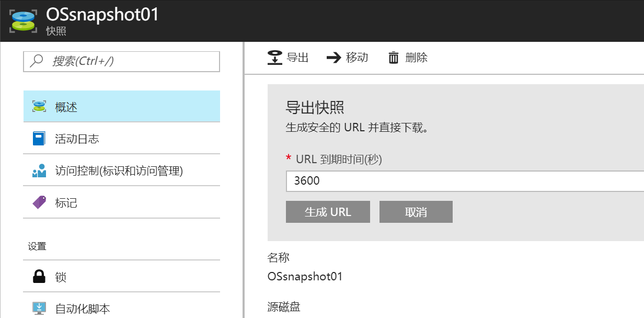The width and height of the screenshot is (644, 318).
Task: Click the padlock icon beside 锁
Action: (x=39, y=277)
